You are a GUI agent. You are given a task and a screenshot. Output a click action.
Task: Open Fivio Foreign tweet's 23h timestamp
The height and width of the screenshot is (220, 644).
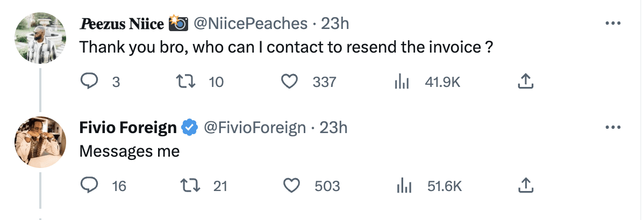(x=333, y=128)
